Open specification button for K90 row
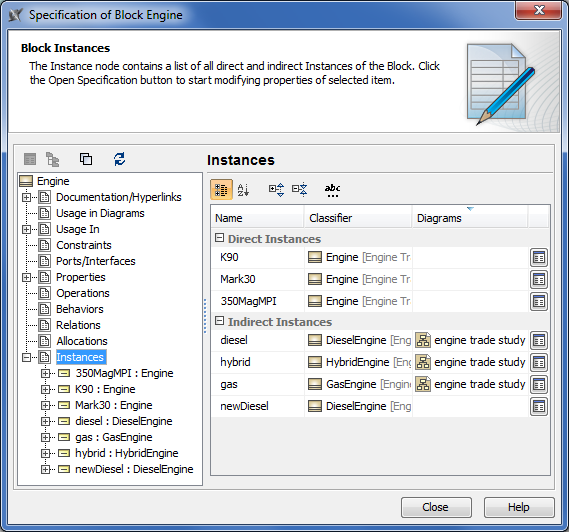The image size is (569, 532). pos(539,258)
